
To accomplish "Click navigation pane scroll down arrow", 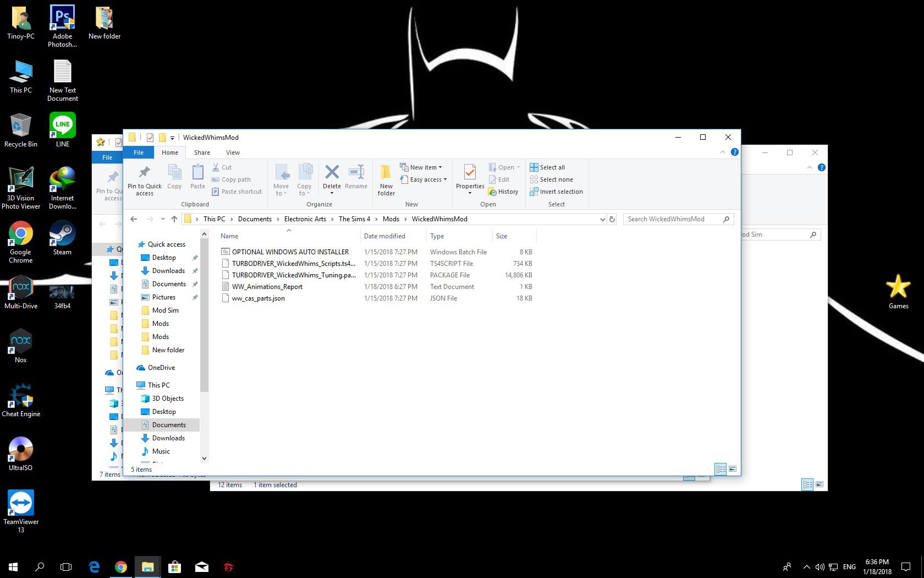I will pyautogui.click(x=204, y=458).
